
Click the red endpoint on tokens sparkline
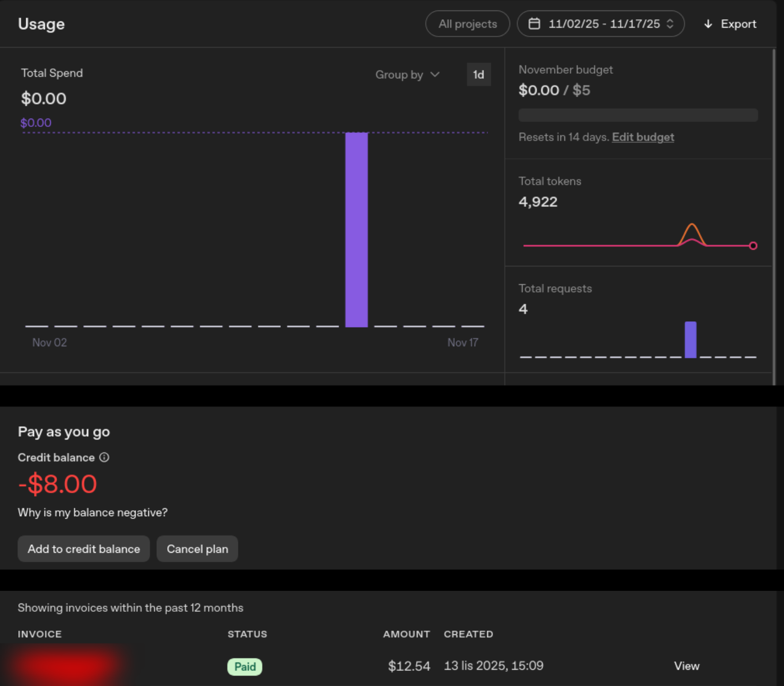[753, 246]
